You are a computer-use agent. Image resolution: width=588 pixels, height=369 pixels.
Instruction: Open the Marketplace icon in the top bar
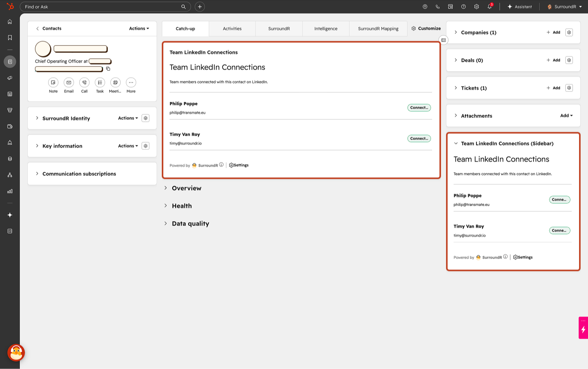tap(450, 7)
